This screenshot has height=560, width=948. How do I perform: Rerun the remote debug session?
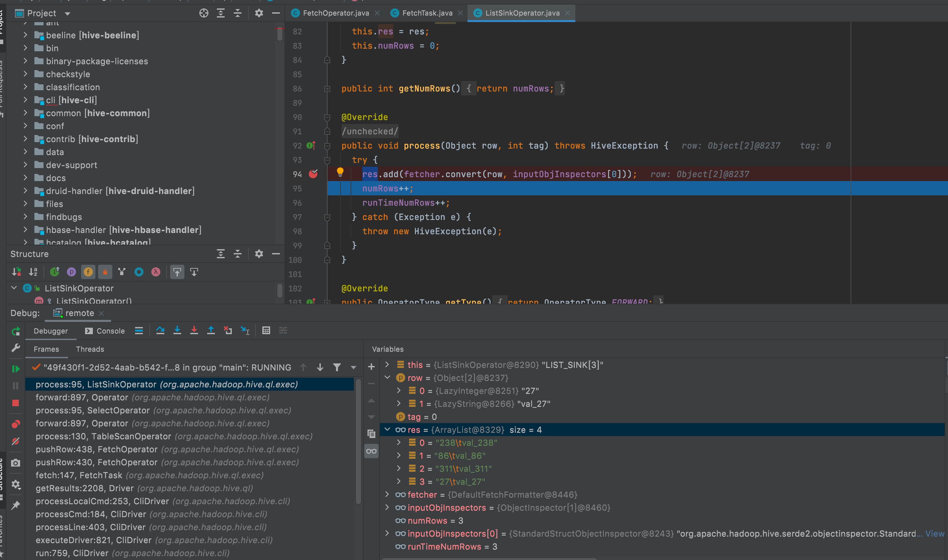click(16, 331)
